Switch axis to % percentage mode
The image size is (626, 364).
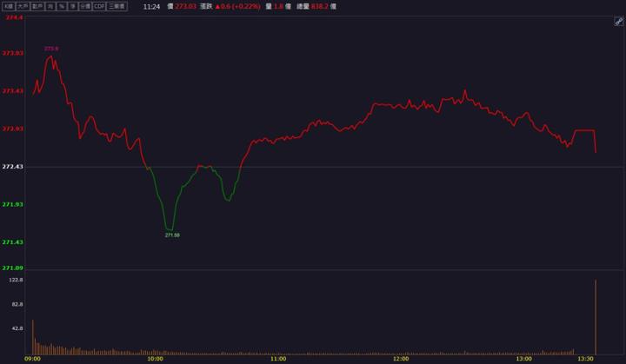point(62,6)
